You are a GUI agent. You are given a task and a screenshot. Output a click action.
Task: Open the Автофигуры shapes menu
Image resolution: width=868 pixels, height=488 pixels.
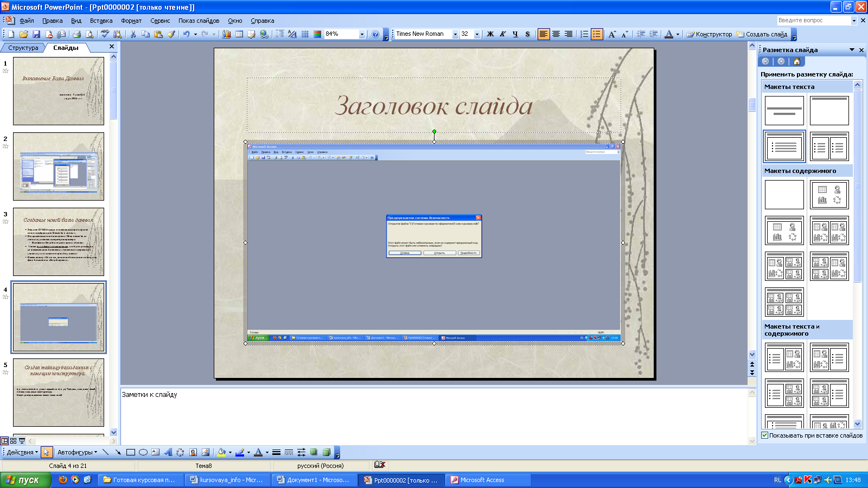77,452
